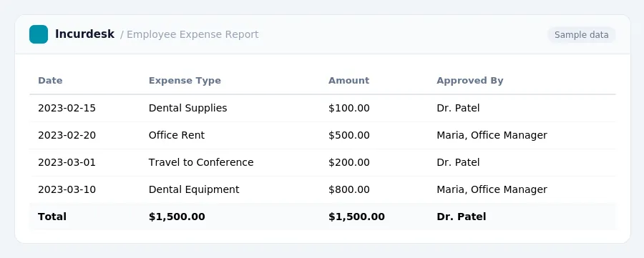Click the teal Incurdesk logo icon
The width and height of the screenshot is (644, 258).
(39, 34)
